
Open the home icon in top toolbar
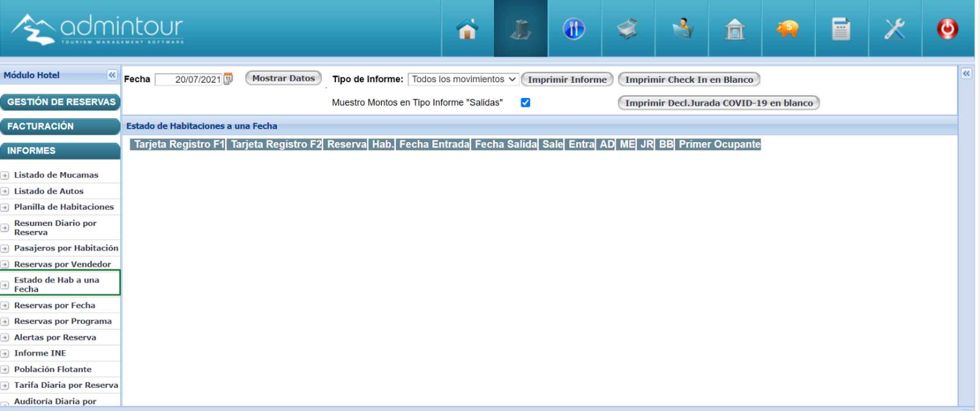tap(467, 29)
